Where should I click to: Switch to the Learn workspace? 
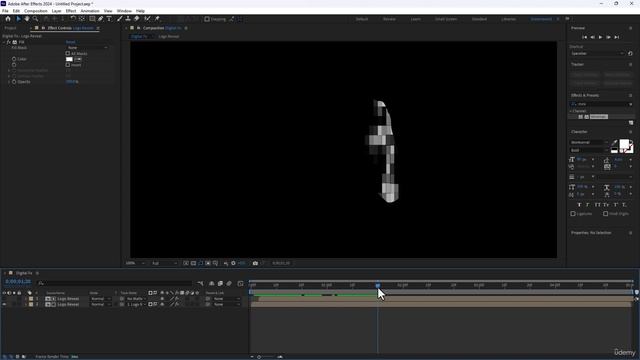pos(416,19)
